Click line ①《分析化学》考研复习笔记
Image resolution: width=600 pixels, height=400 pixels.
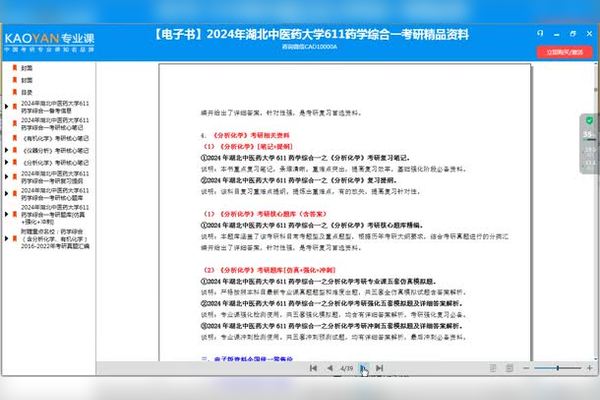[305, 158]
